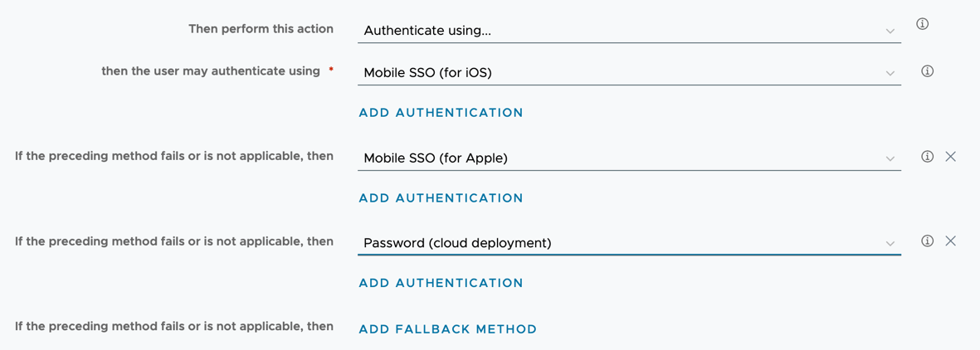Click ADD AUTHENTICATION below Mobile SSO (for iOS)
Screen dimensions: 980x350
pyautogui.click(x=441, y=113)
